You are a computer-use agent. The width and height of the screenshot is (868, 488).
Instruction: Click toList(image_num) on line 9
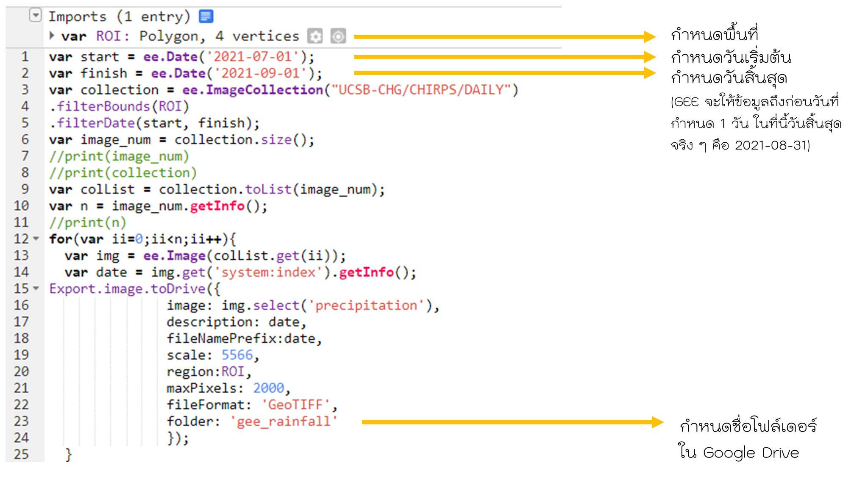point(311,189)
